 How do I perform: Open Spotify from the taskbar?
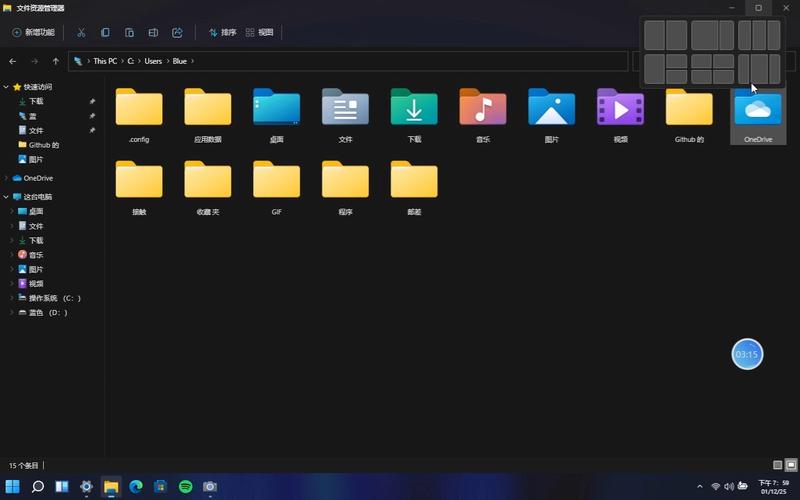pyautogui.click(x=185, y=487)
